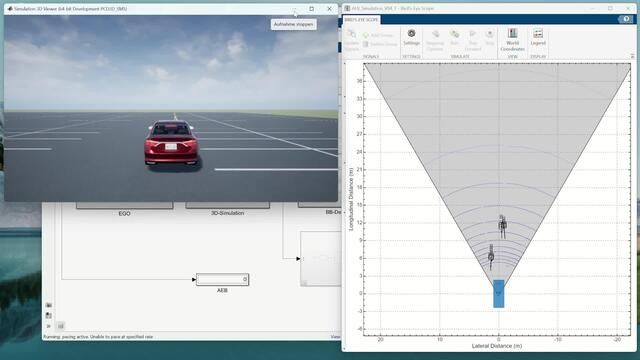
Task: Open the Bird's-Eye Scope Settings
Action: [x=411, y=37]
